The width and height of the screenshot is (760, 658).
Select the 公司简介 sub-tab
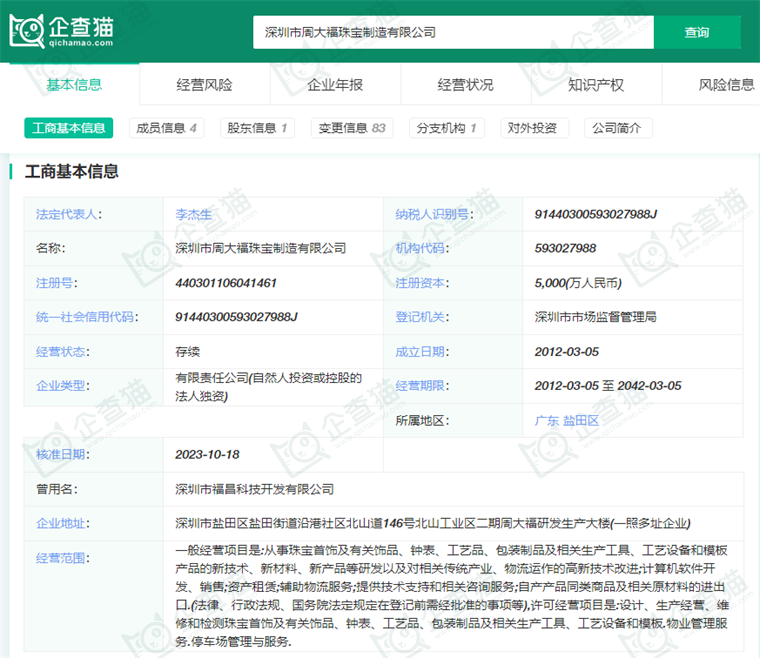(x=617, y=128)
